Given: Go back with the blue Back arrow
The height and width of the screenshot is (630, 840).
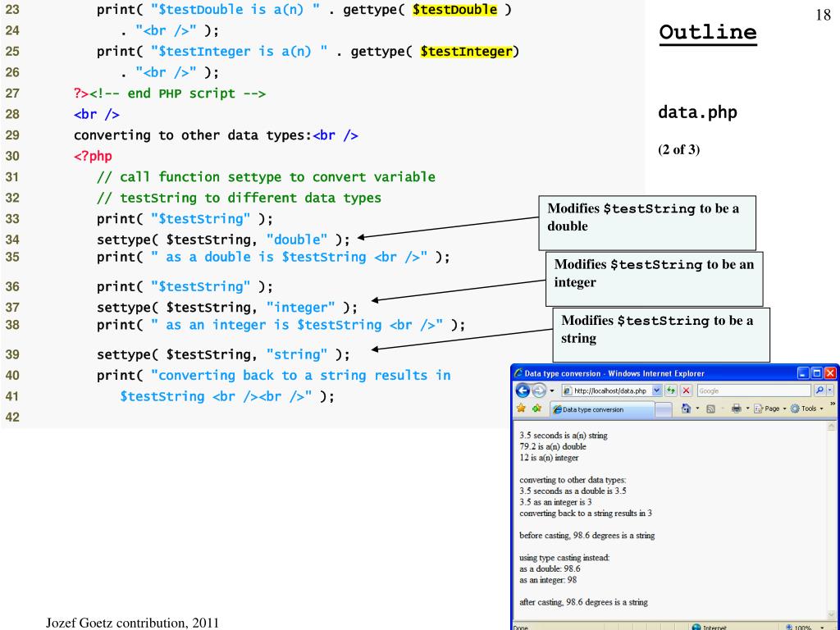Looking at the screenshot, I should pos(523,390).
